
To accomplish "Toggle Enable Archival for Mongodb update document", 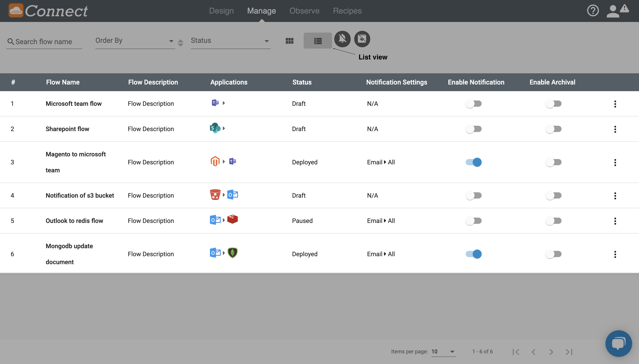I will click(x=554, y=254).
